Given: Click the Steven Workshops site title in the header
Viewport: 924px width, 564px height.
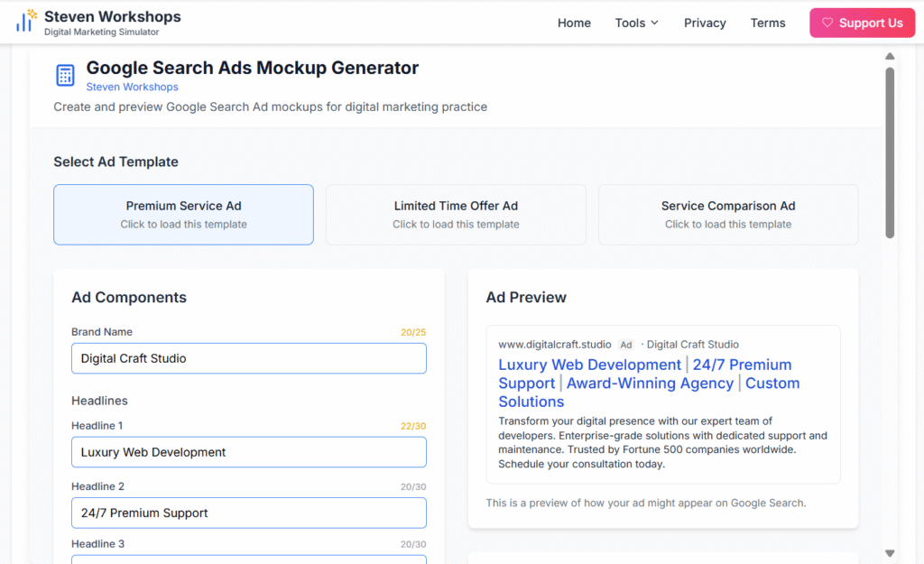Looking at the screenshot, I should point(113,16).
